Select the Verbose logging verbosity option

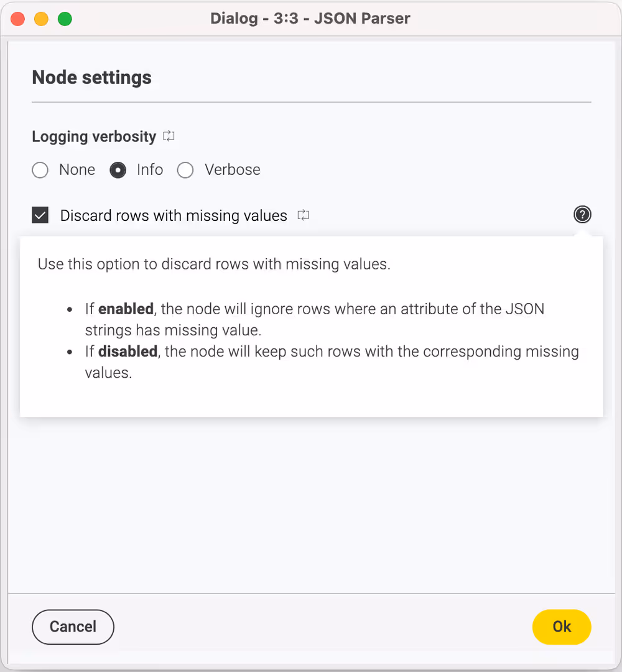coord(185,170)
